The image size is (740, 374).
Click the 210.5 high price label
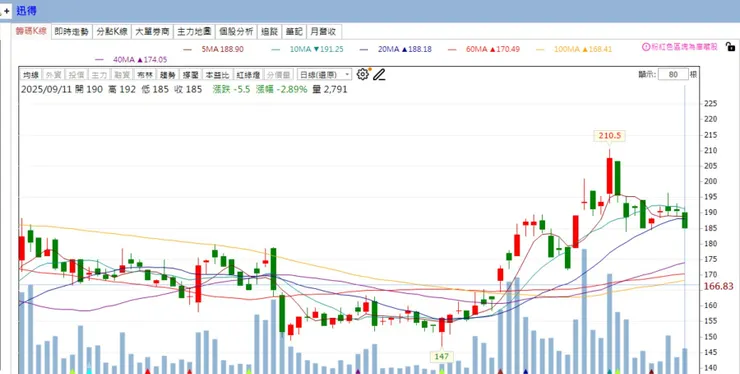click(609, 136)
